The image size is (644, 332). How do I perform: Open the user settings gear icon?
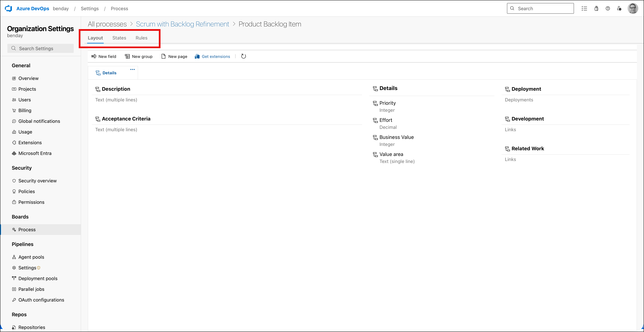619,8
